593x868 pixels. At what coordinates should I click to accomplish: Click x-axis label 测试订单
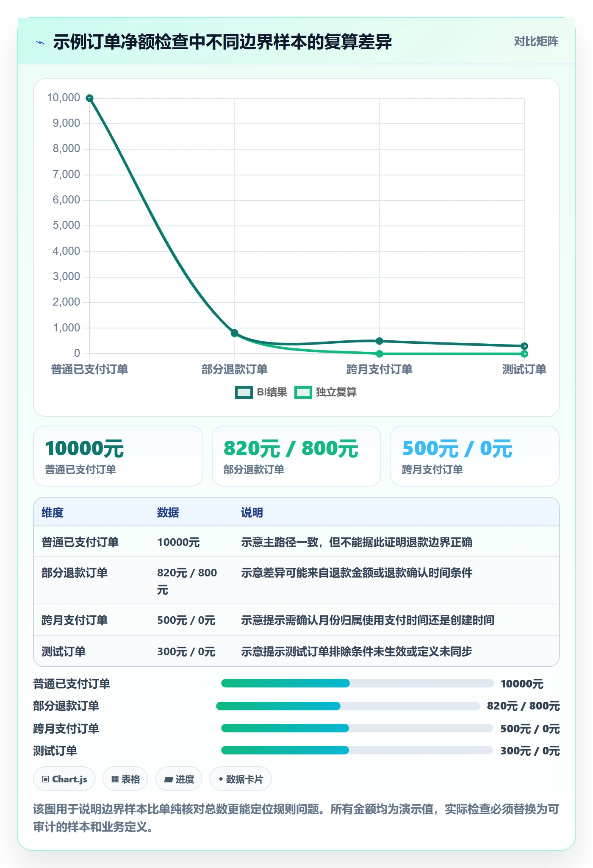(x=524, y=369)
